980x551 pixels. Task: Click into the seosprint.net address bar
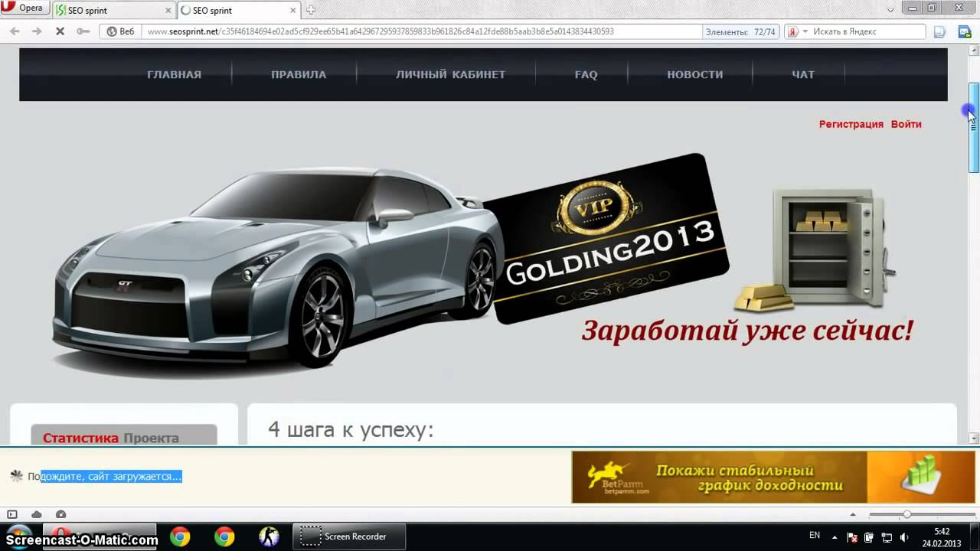click(x=421, y=31)
